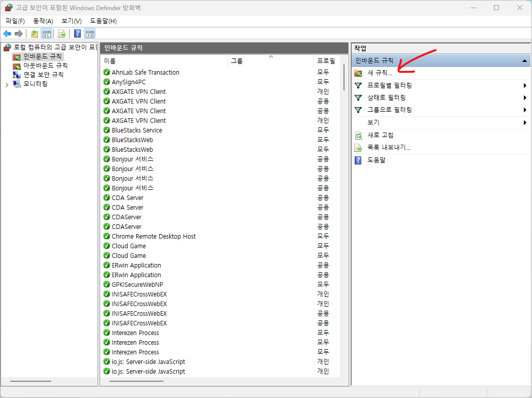Click the 모니터링 tree icon
Viewport: 532px width, 398px height.
coord(17,84)
